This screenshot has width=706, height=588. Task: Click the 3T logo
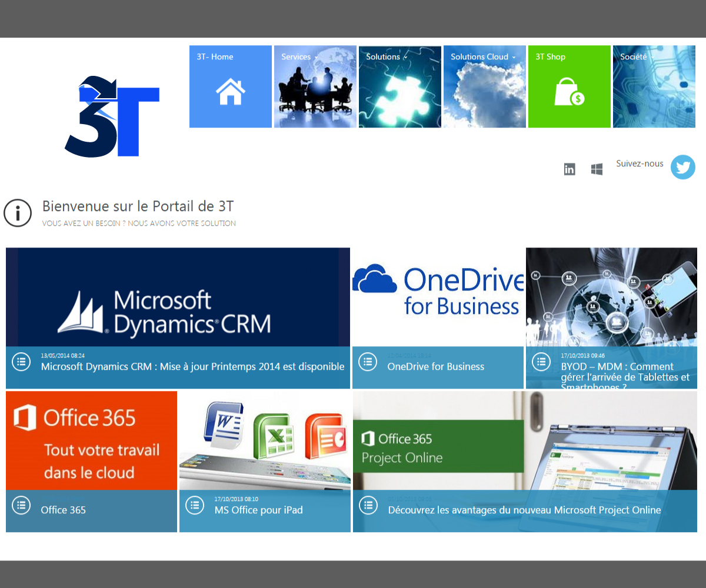[112, 116]
